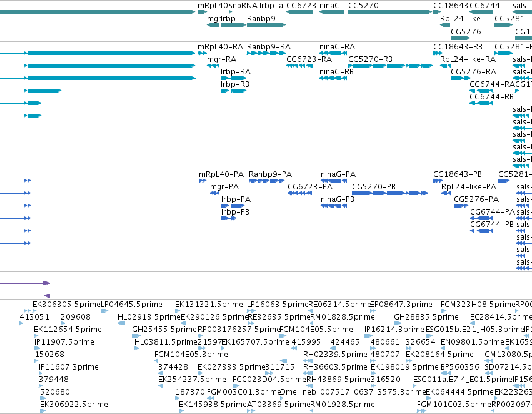Click the Ranbp9 gene bar
The height and width of the screenshot is (414, 532).
[x=266, y=25]
